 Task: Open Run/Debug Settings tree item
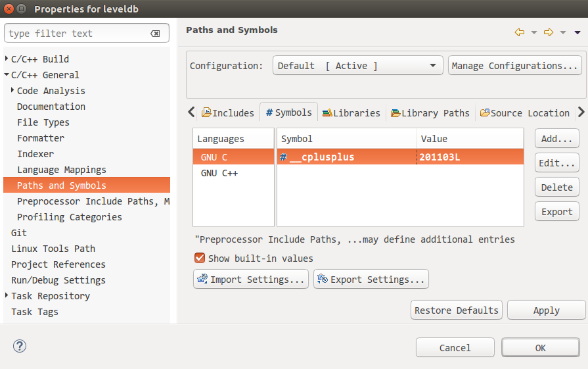pyautogui.click(x=58, y=280)
